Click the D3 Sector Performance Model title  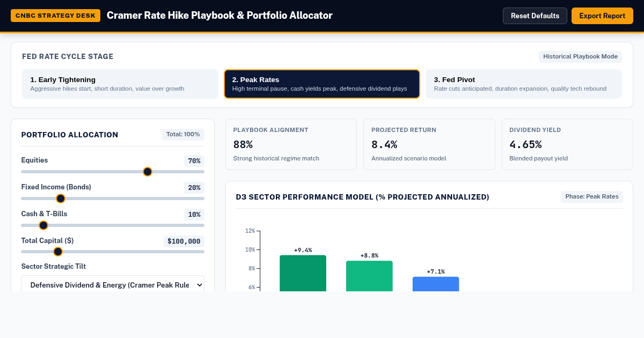click(x=362, y=197)
